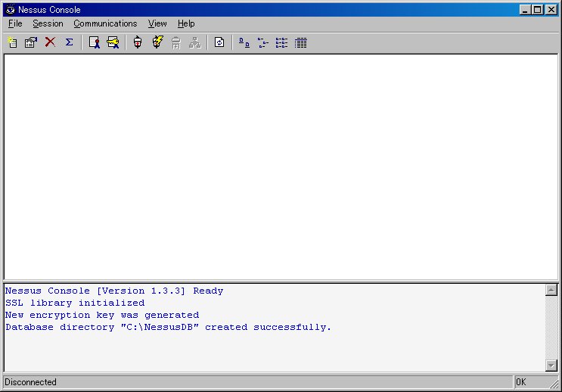Open the Help menu
Viewport: 562px width, 392px height.
(186, 23)
